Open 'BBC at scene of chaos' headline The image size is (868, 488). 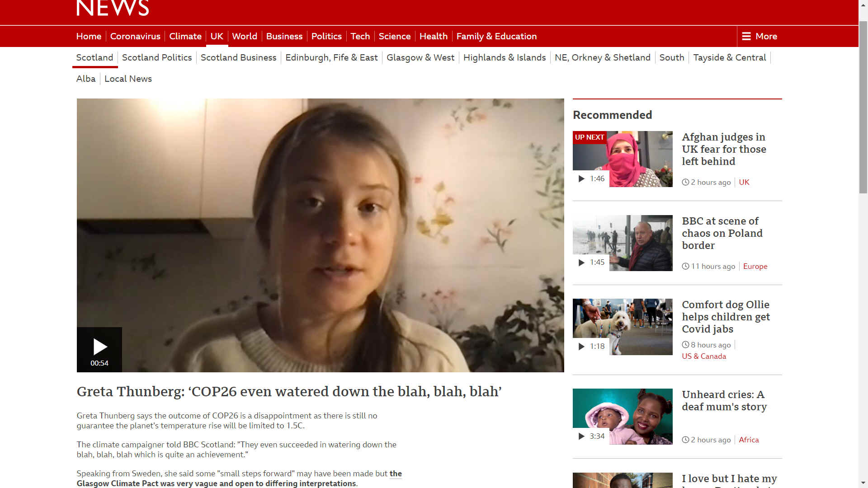click(x=722, y=233)
